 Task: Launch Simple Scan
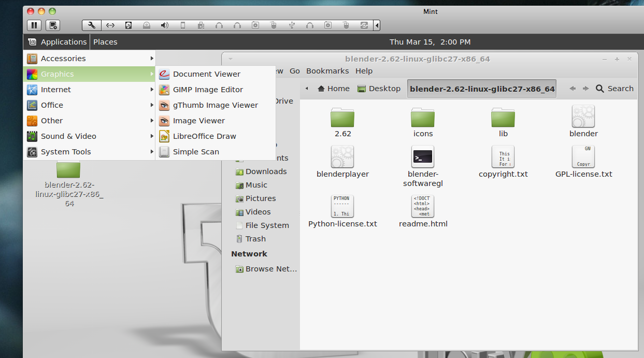pyautogui.click(x=216, y=152)
